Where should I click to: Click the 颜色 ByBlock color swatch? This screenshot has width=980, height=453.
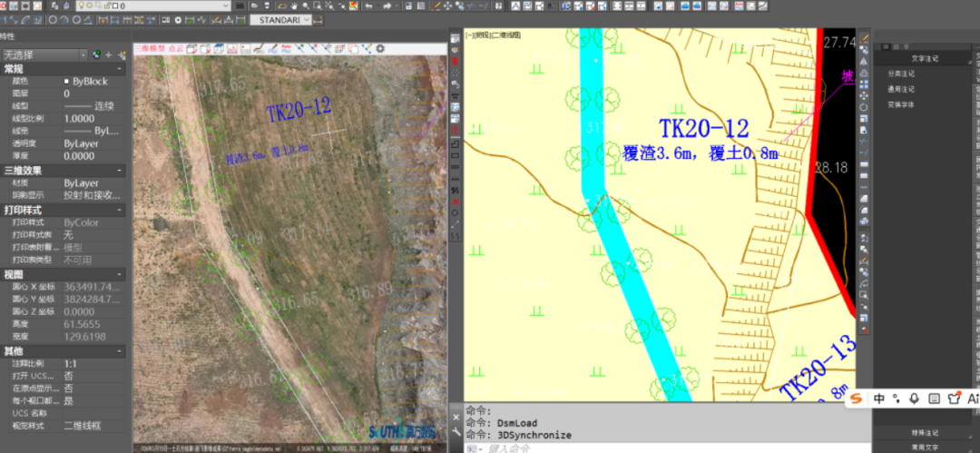tap(67, 82)
